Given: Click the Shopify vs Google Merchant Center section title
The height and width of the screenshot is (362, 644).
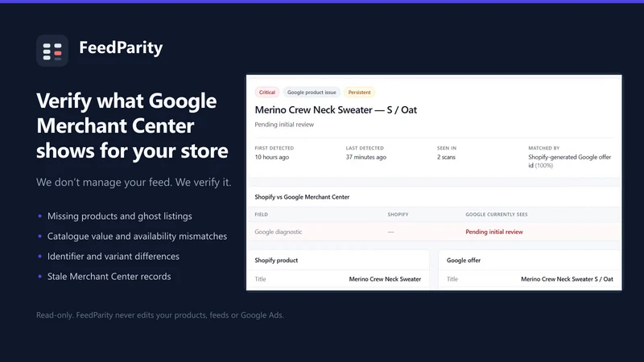Looking at the screenshot, I should click(302, 197).
